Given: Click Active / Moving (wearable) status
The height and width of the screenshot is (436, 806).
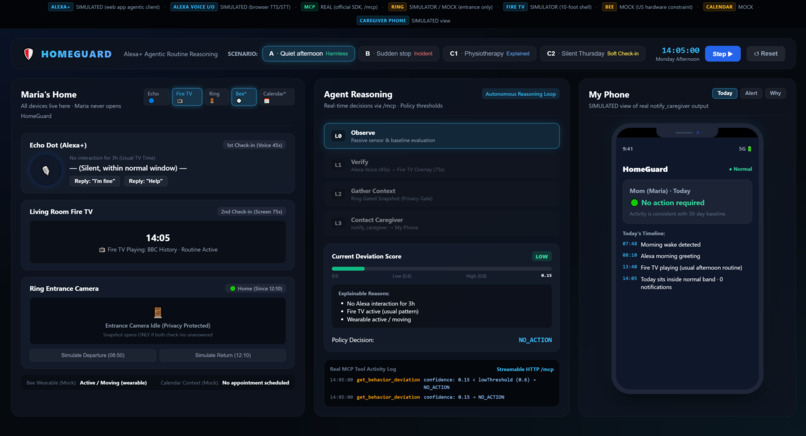Looking at the screenshot, I should (x=113, y=383).
